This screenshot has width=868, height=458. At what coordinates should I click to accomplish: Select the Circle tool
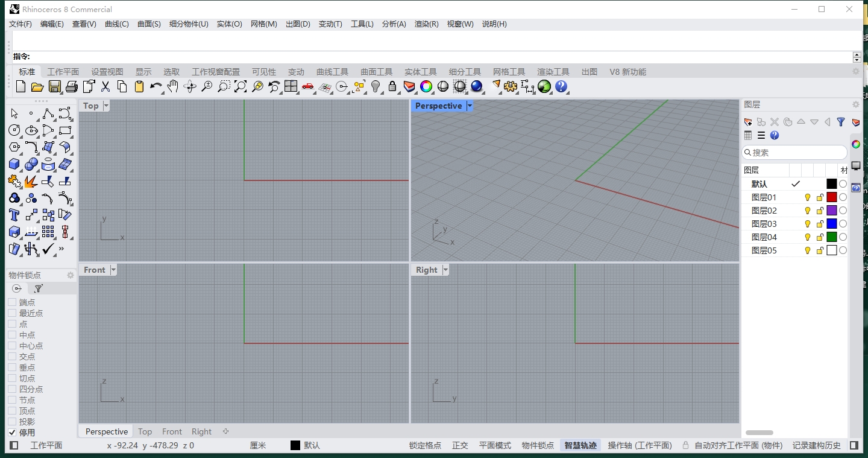[x=13, y=130]
